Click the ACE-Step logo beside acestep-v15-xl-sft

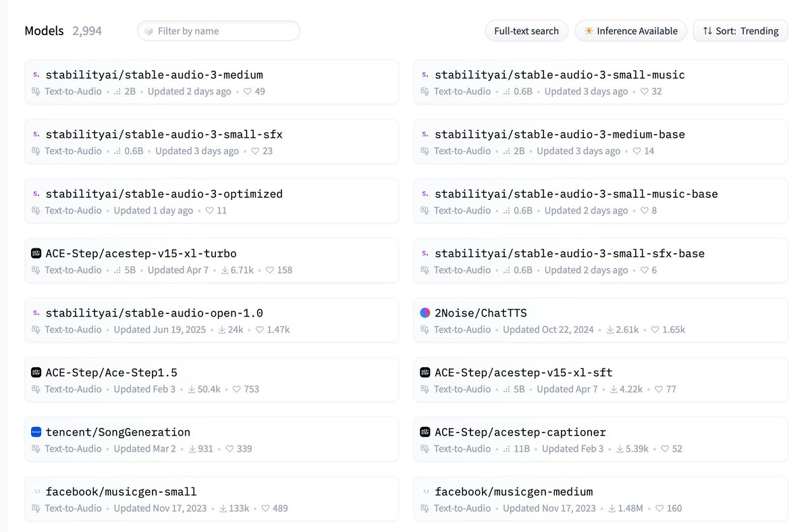[x=425, y=373]
